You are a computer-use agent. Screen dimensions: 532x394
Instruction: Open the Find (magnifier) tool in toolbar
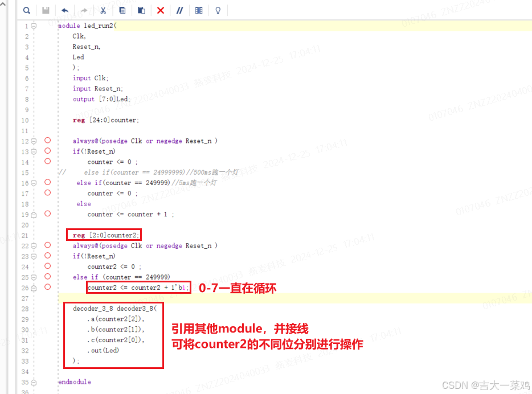pos(26,10)
